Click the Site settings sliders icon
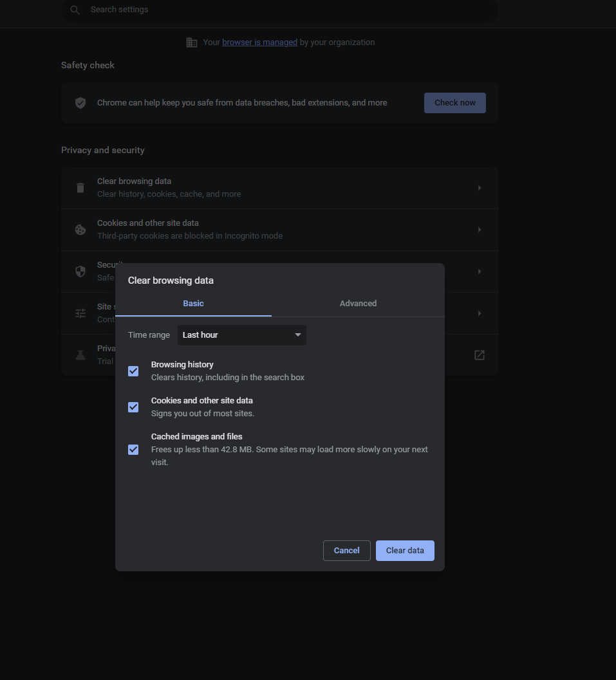The height and width of the screenshot is (680, 616). pos(80,313)
